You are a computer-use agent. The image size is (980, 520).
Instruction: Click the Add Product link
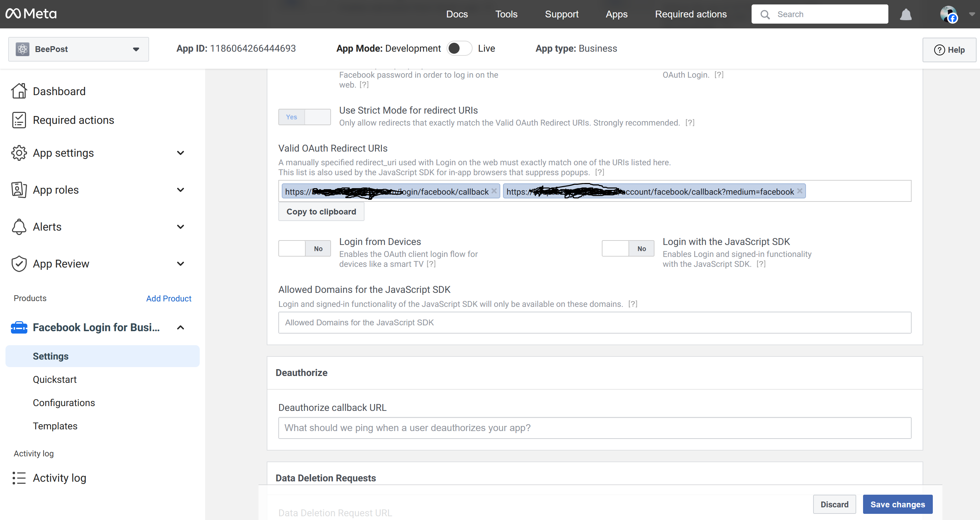click(x=169, y=298)
